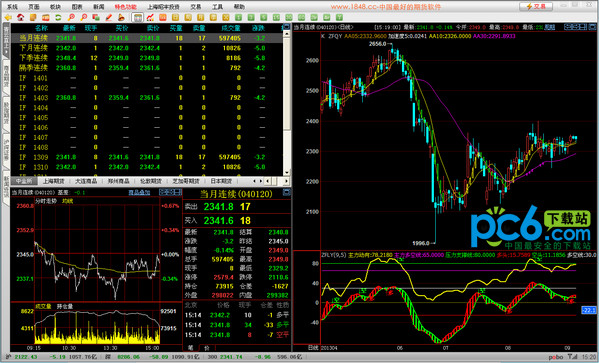Select the 日本期货 market tab
The height and width of the screenshot is (363, 599).
coord(221,181)
